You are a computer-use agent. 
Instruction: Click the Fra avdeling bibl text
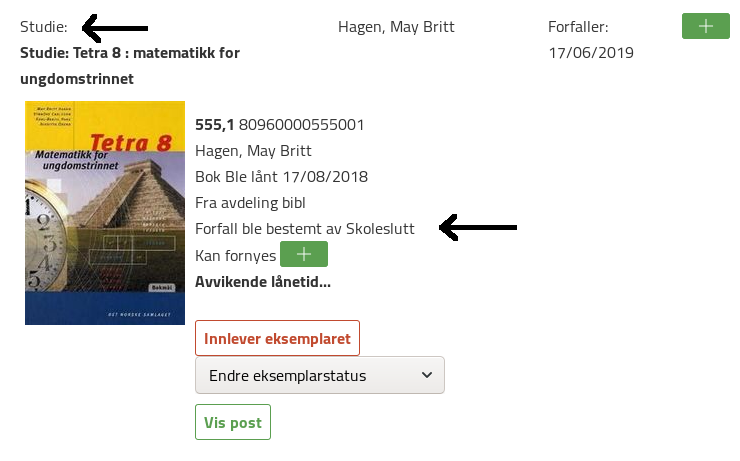[x=254, y=203]
